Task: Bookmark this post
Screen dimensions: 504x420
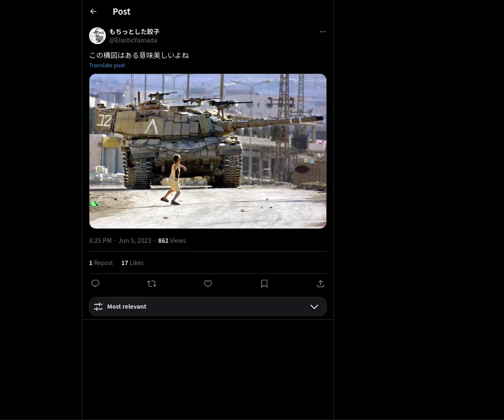Action: (264, 283)
